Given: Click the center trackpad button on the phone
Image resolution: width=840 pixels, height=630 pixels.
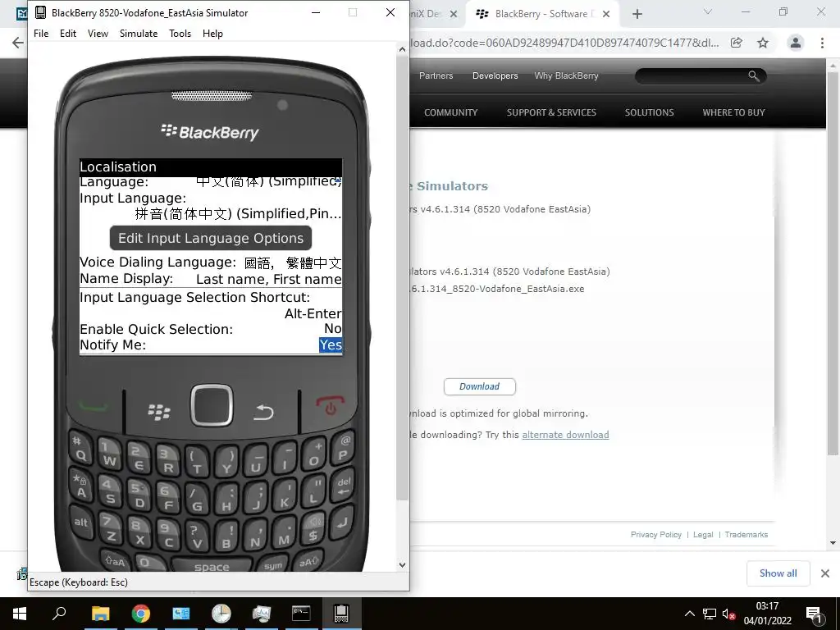Looking at the screenshot, I should (212, 405).
